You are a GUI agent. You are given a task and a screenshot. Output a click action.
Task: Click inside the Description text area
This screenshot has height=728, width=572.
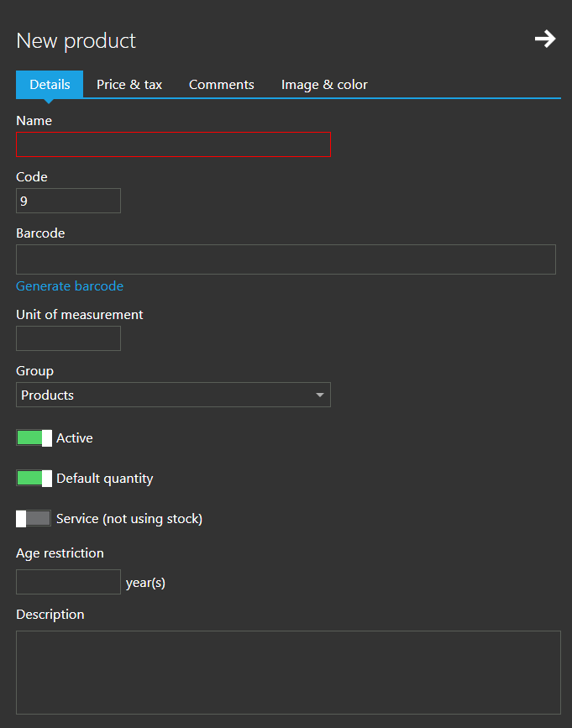[288, 673]
